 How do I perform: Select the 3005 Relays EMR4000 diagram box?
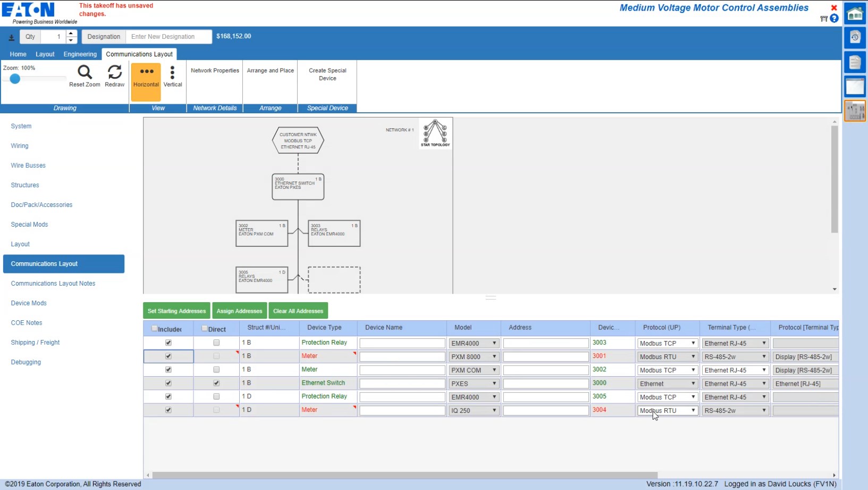[x=262, y=280]
